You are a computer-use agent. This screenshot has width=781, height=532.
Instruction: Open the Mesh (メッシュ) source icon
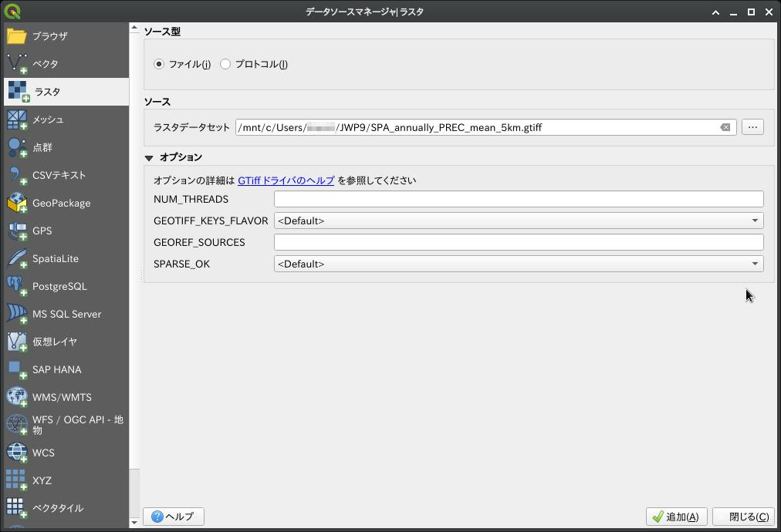17,120
